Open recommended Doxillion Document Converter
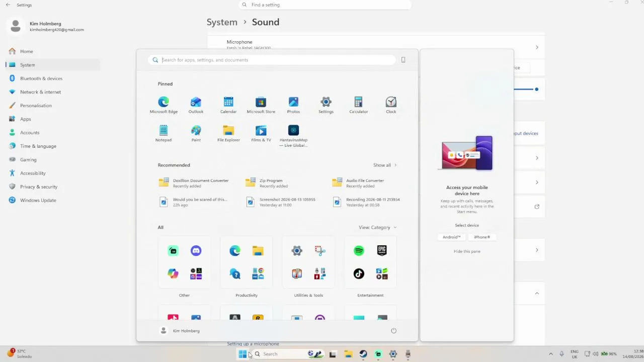644x362 pixels. 194,183
